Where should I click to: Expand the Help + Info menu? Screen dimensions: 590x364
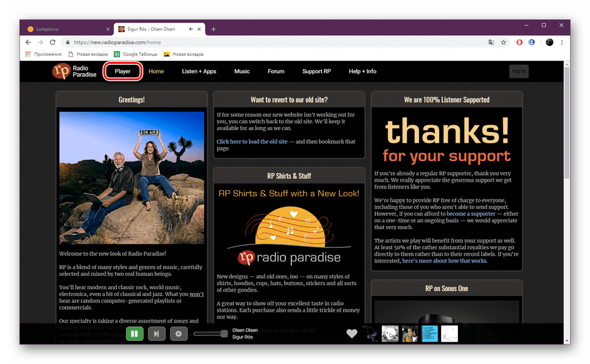coord(363,71)
